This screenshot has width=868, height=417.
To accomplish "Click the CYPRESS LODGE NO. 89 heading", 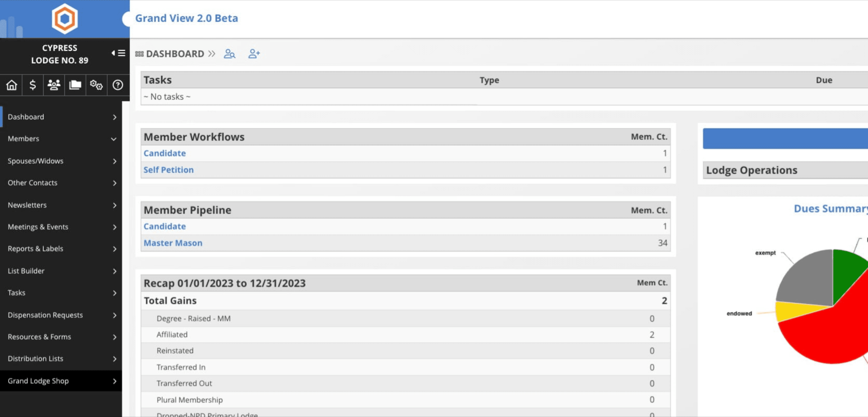I will point(60,54).
